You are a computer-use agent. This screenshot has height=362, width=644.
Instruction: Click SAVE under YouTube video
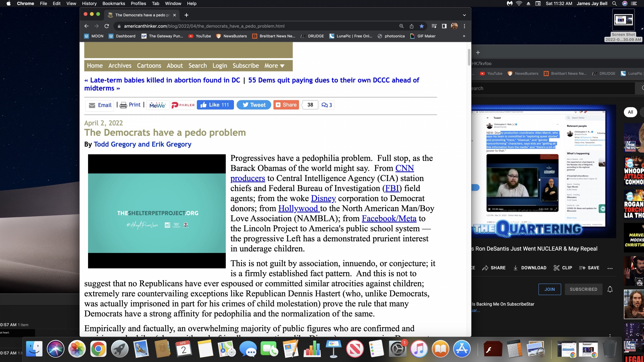point(589,268)
